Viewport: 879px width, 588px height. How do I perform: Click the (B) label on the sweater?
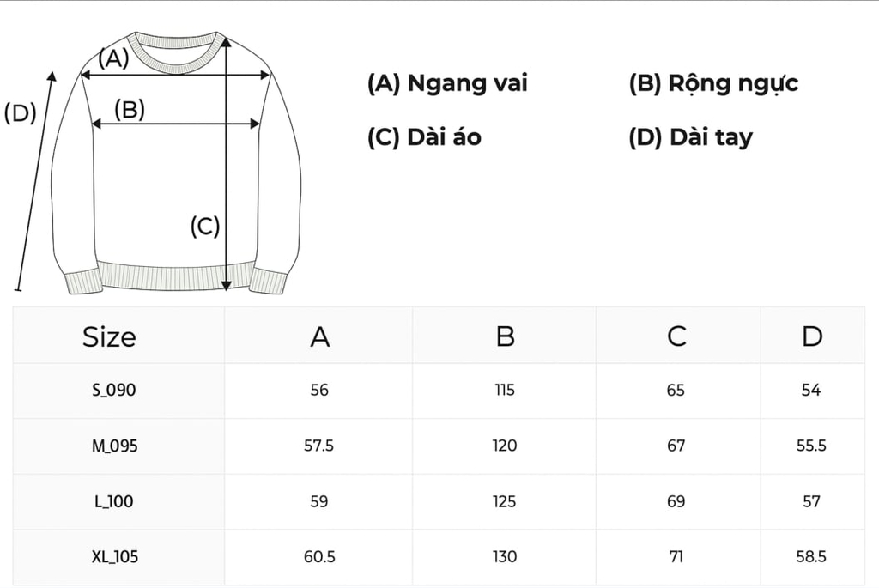coord(130,109)
